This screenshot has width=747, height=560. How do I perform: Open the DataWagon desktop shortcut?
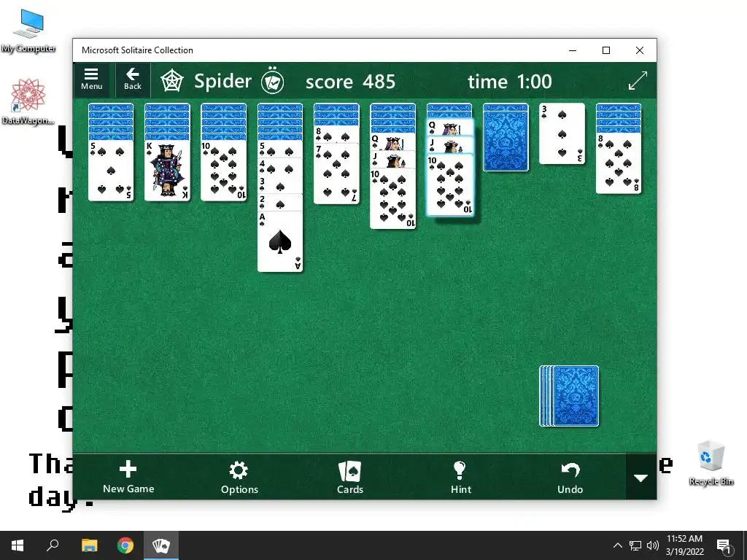28,101
